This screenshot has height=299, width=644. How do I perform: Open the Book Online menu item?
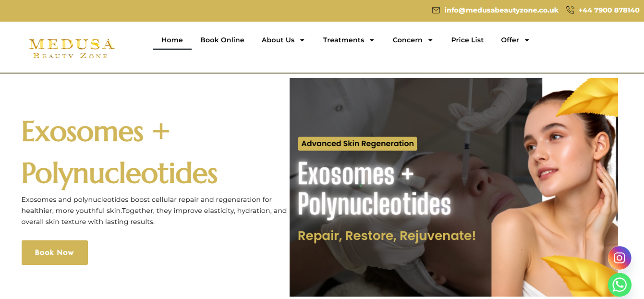[x=222, y=40]
